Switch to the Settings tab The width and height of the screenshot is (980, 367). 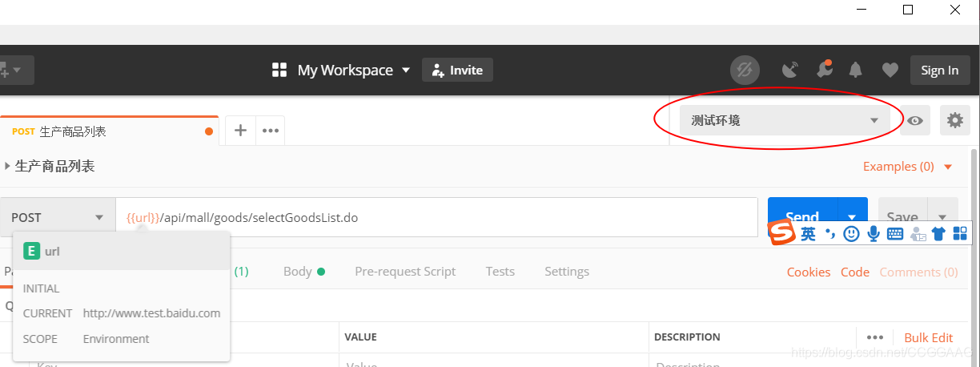pyautogui.click(x=567, y=272)
